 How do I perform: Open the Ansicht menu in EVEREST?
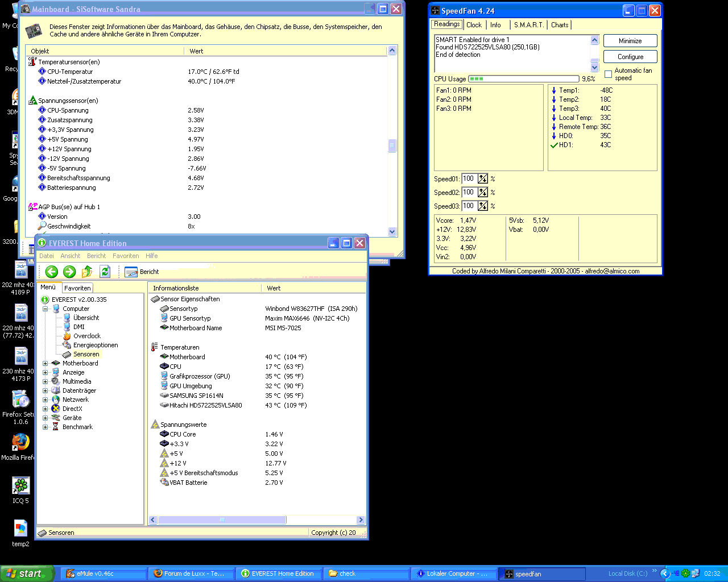point(71,256)
